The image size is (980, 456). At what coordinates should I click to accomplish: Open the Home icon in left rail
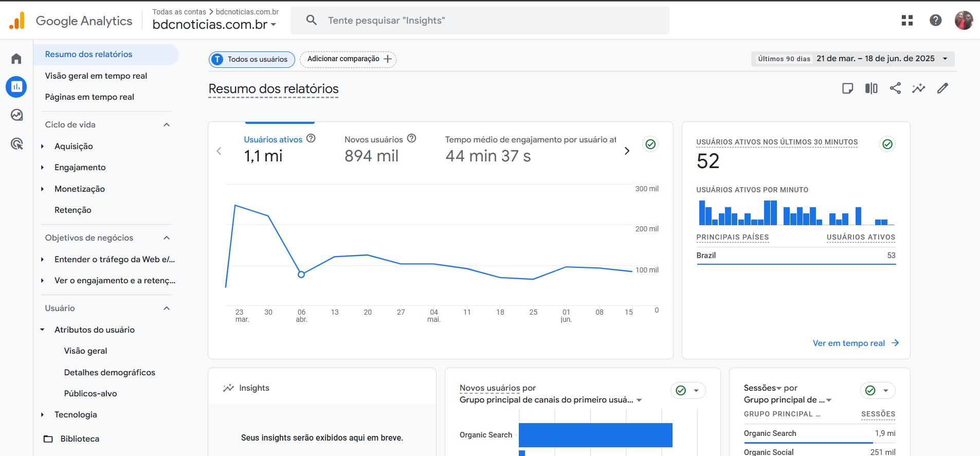(x=16, y=59)
